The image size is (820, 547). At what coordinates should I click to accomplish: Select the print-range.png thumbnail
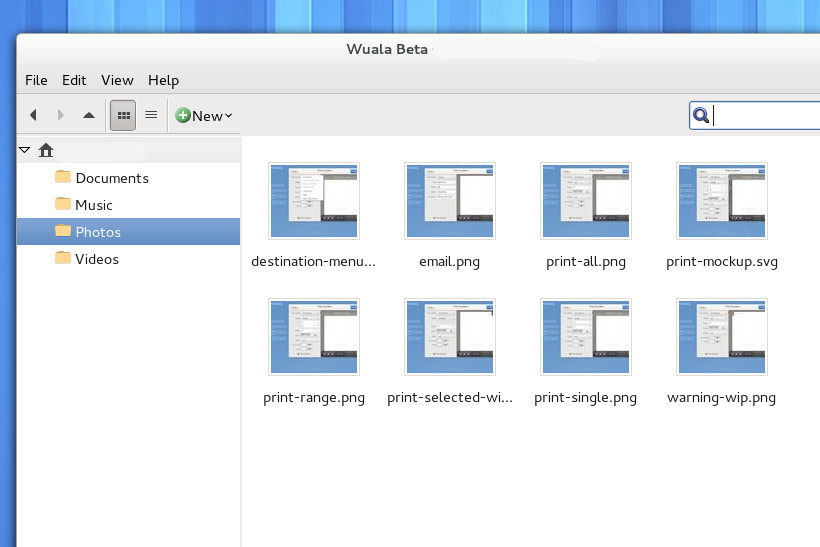[314, 337]
